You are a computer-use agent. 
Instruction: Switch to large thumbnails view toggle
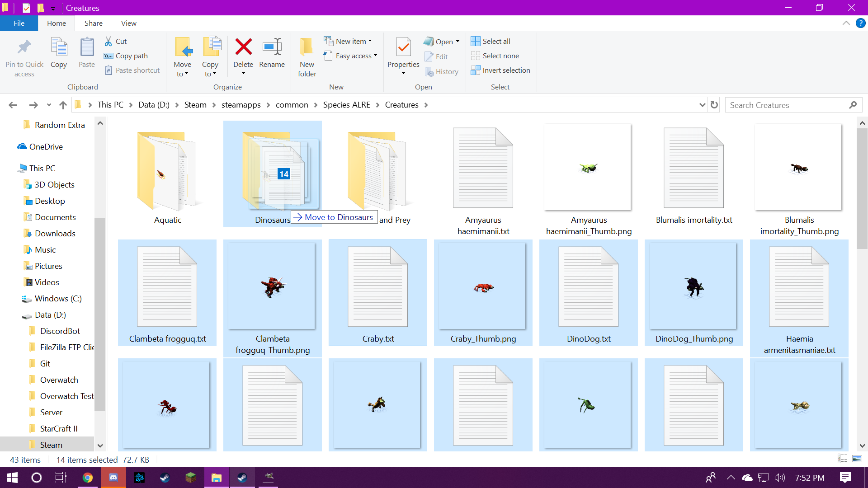[857, 459]
